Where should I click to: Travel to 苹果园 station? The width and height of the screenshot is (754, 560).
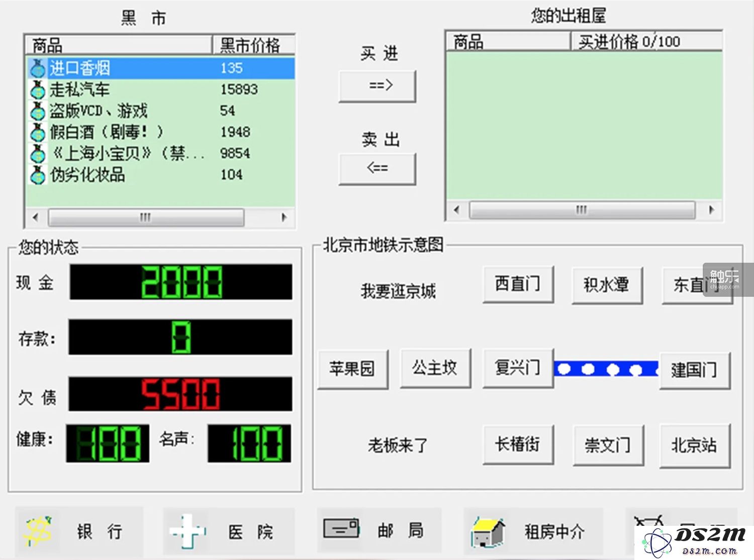pos(353,369)
